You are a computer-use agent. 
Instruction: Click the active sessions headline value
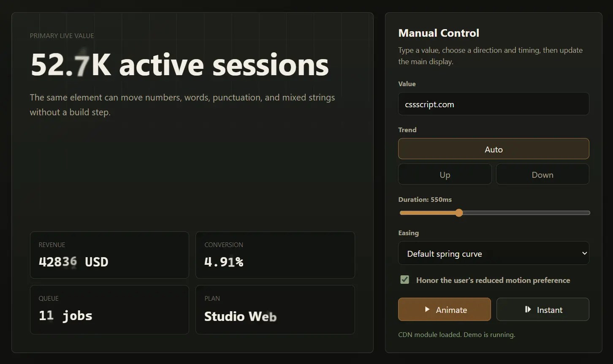click(179, 65)
